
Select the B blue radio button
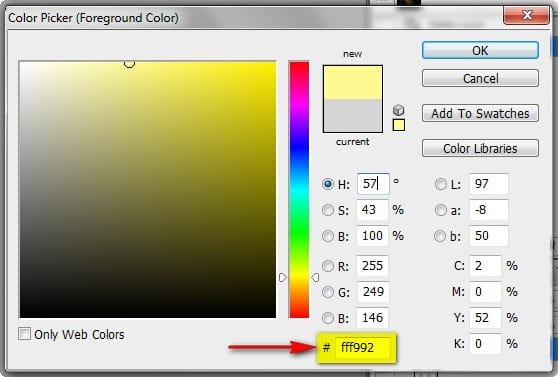(x=328, y=318)
